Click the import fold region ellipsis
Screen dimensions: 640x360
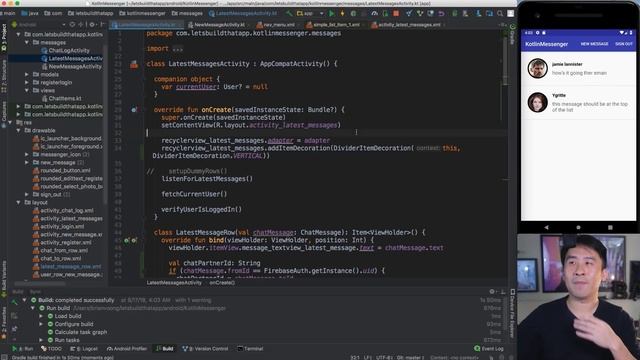coord(178,49)
